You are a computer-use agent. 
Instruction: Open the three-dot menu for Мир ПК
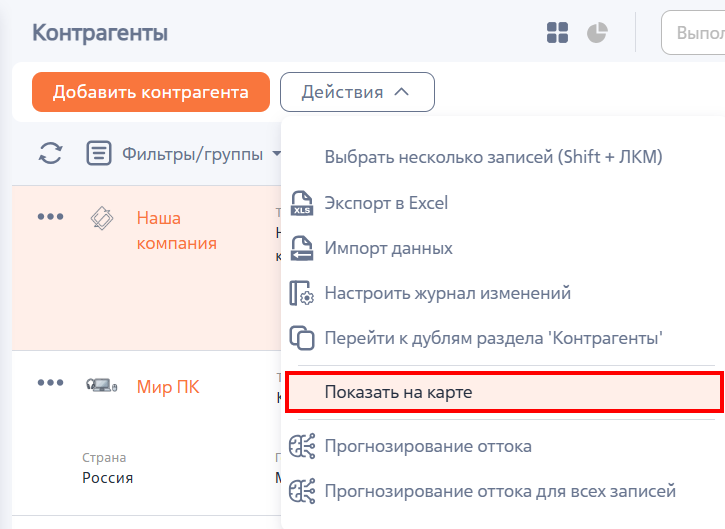tap(50, 382)
